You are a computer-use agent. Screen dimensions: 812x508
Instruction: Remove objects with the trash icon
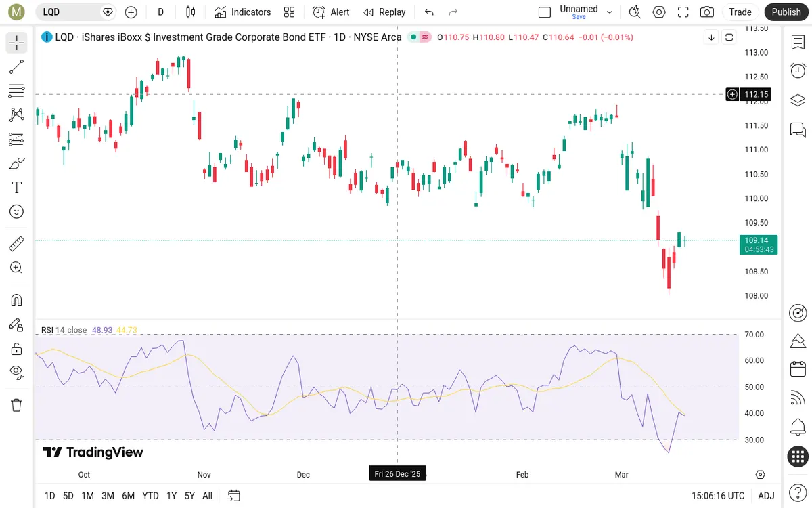pyautogui.click(x=17, y=405)
